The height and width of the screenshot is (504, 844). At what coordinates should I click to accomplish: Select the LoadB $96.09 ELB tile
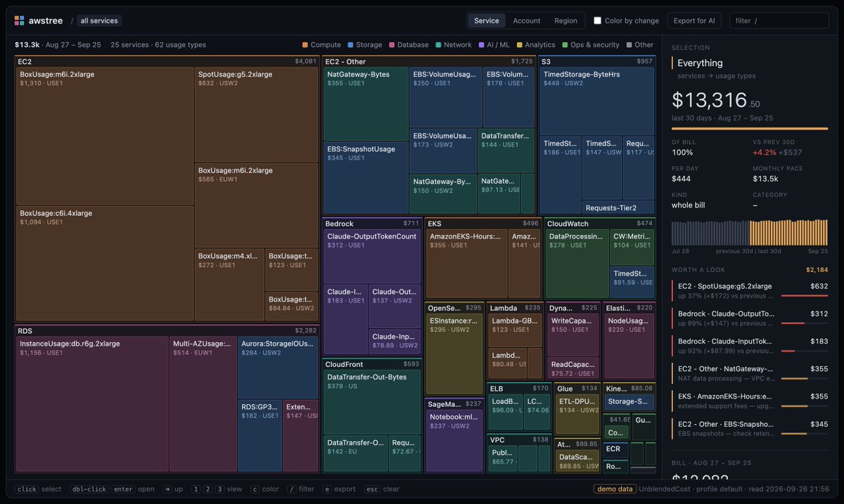(x=506, y=412)
